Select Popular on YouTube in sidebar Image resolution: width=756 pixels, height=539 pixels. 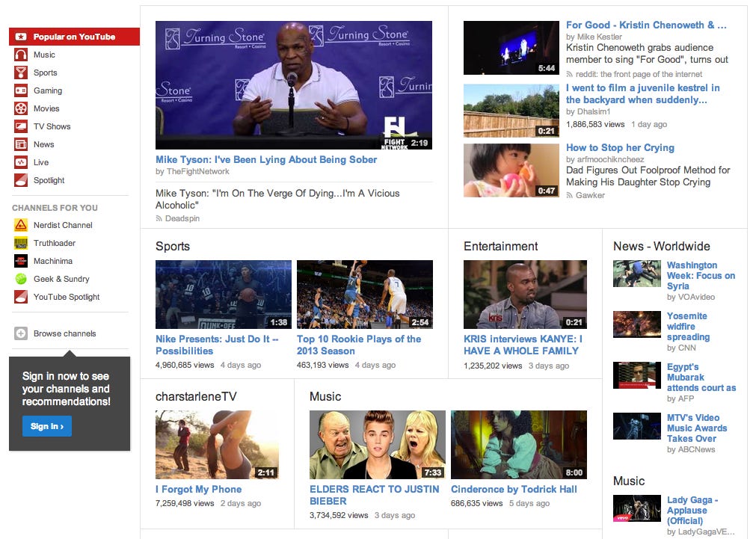click(74, 37)
